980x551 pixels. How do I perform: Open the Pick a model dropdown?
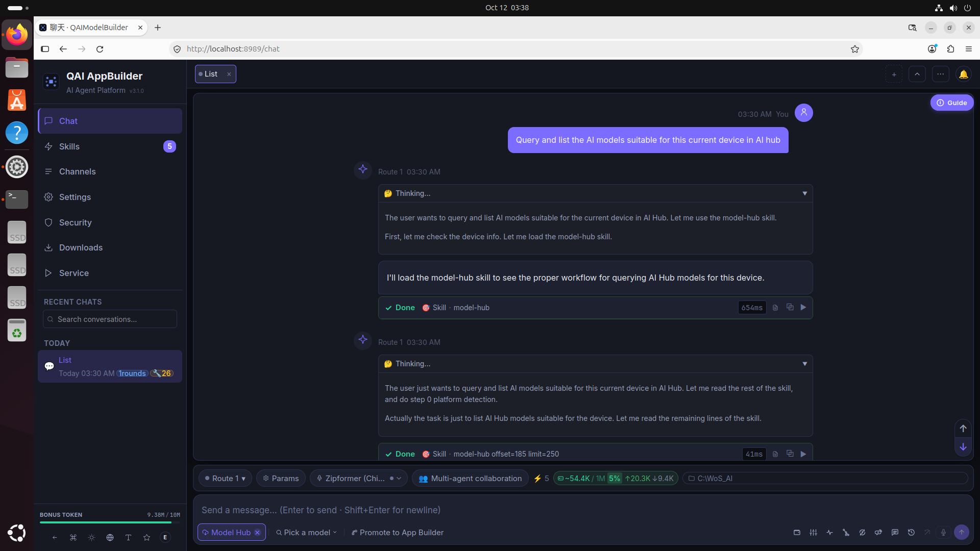pyautogui.click(x=306, y=533)
